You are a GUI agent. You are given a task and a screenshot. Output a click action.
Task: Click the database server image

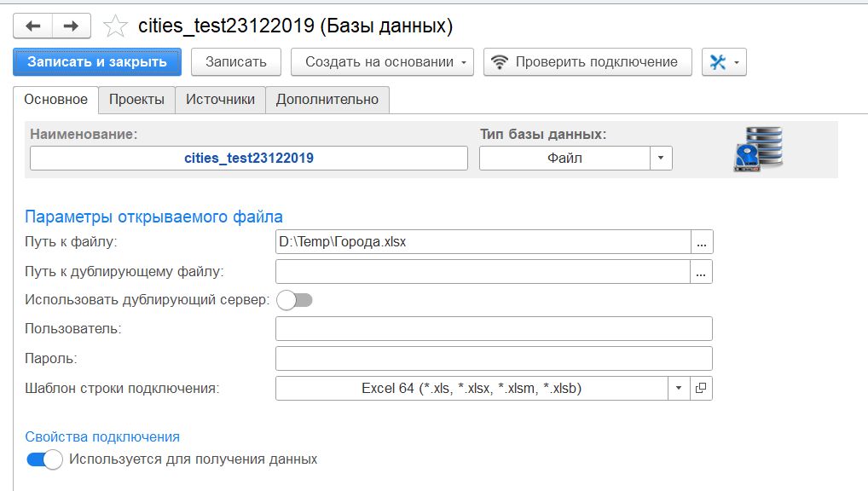coord(758,149)
